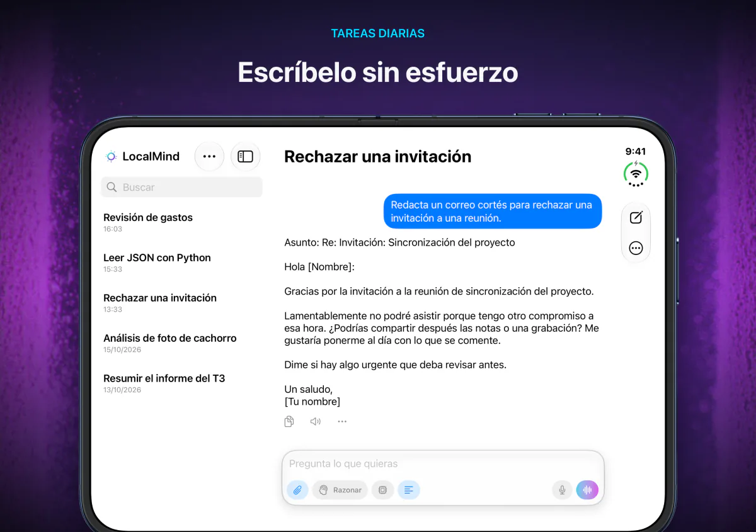Screen dimensions: 756x532
Task: Click the 15/10/2026 date
Action: [x=122, y=350]
